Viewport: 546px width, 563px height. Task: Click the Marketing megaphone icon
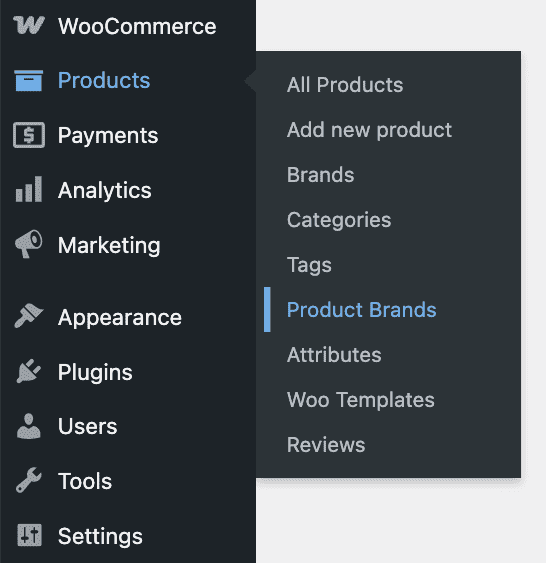(29, 244)
